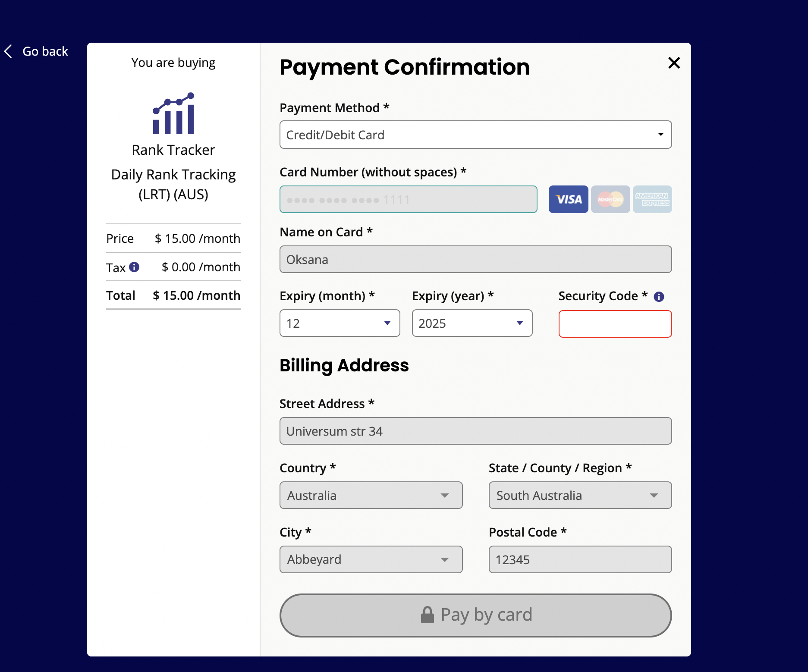Image resolution: width=808 pixels, height=672 pixels.
Task: Click the Visa card logo
Action: pos(568,199)
